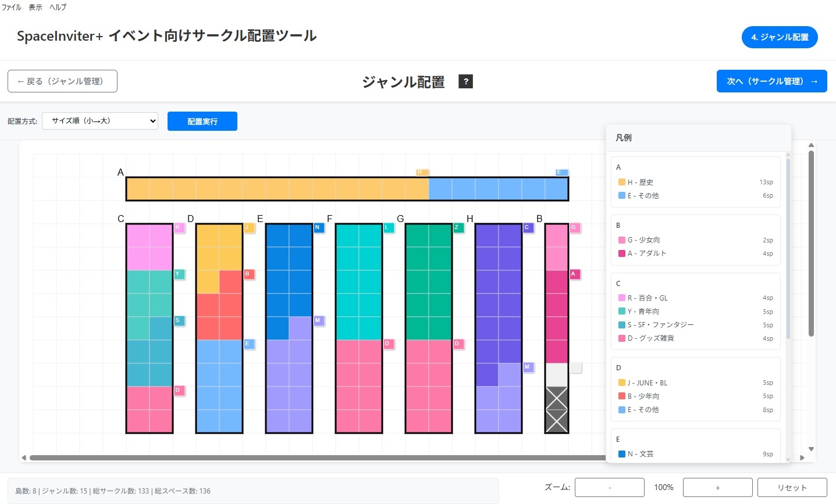836x504 pixels.
Task: Go to 次へ（サークル管理）
Action: pyautogui.click(x=771, y=81)
